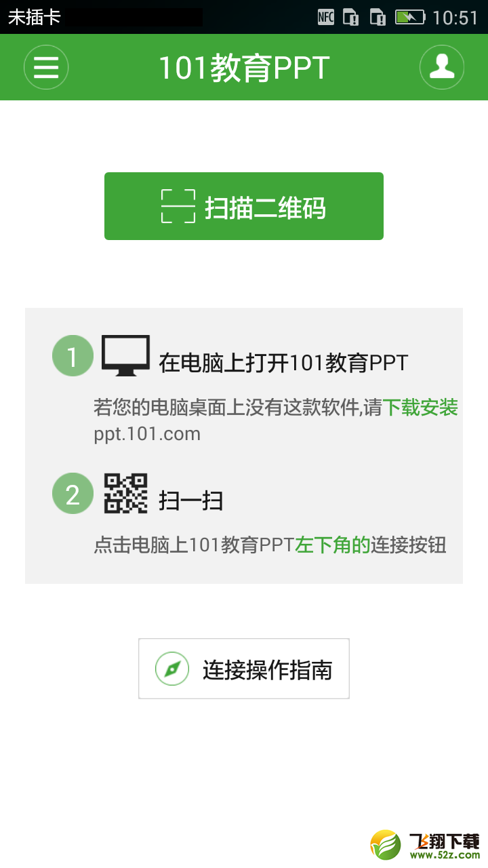Screen dimensions: 488x868
Task: Tap the battery charging icon
Action: 410,17
